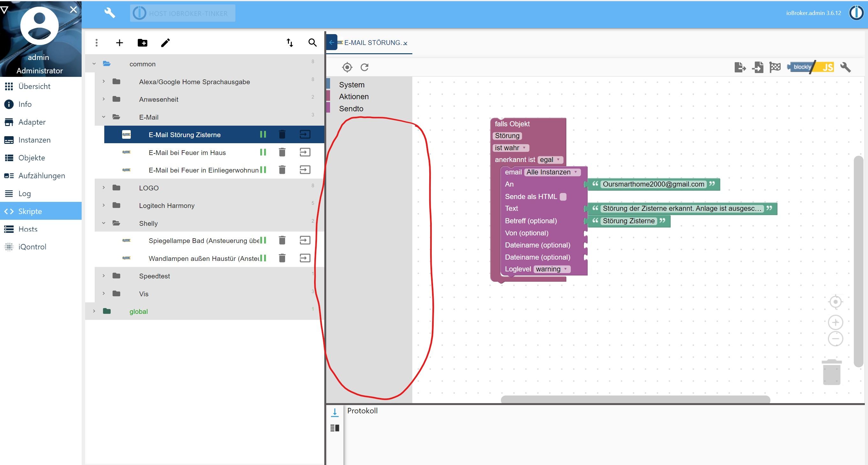Expand the LOGO folder
868x465 pixels.
103,188
